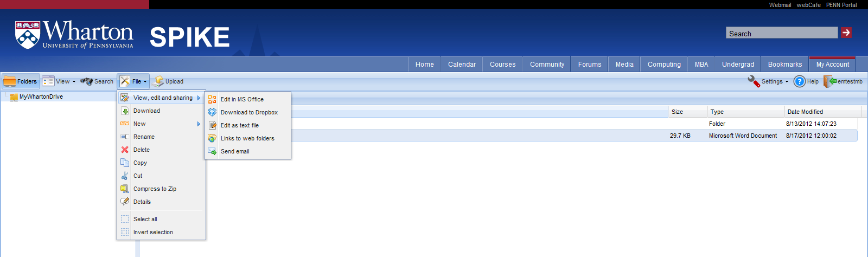The width and height of the screenshot is (868, 257).
Task: Expand the New submenu arrow
Action: pos(199,124)
